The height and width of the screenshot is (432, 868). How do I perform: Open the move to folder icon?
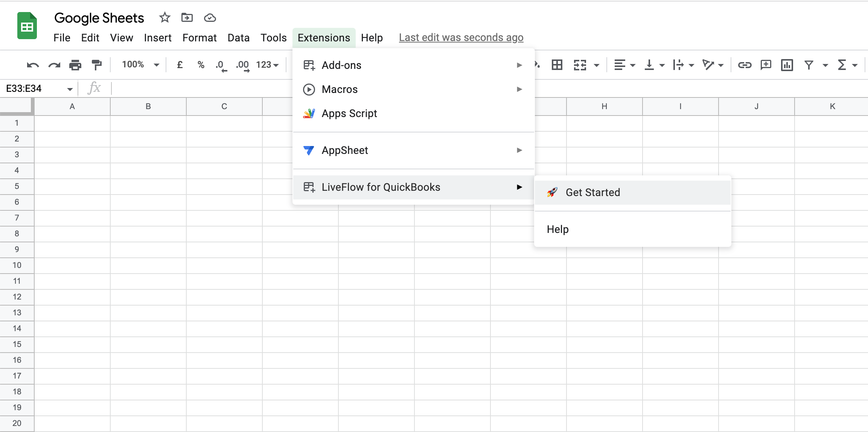pos(187,18)
